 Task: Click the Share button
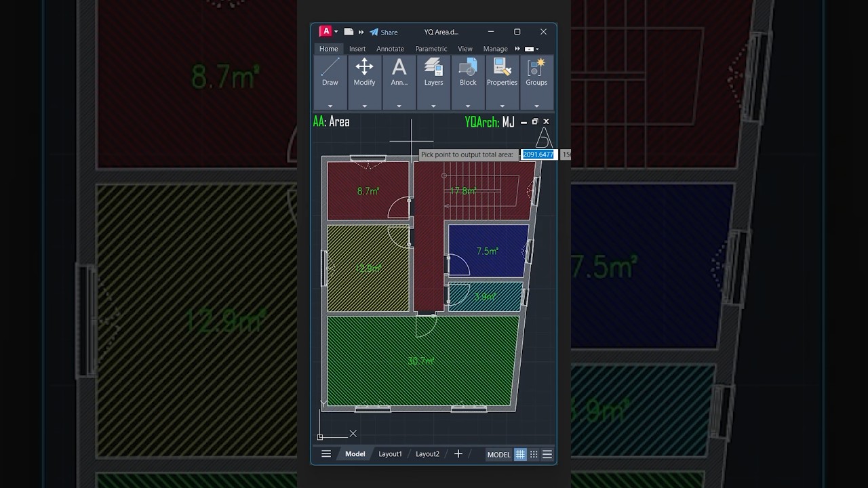(384, 32)
